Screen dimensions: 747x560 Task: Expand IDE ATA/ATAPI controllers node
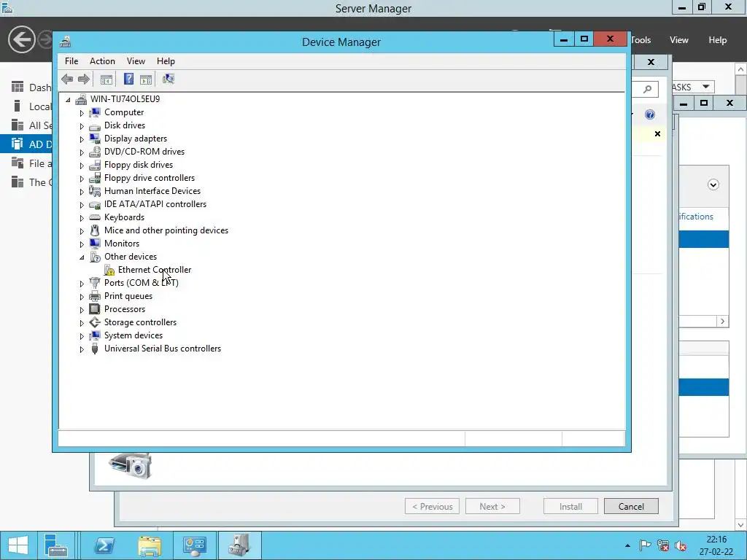click(82, 205)
